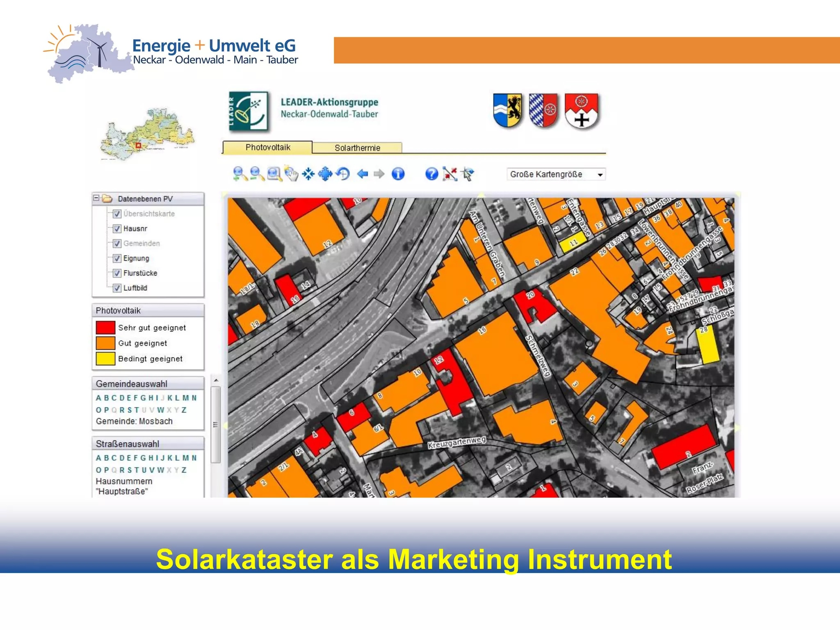
Task: Click the Schmelzweg street label
Action: tap(537, 356)
